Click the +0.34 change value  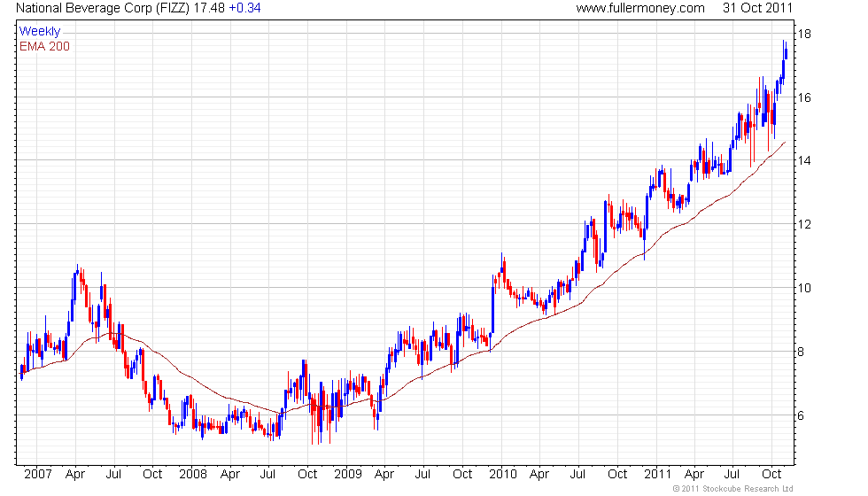pos(244,8)
